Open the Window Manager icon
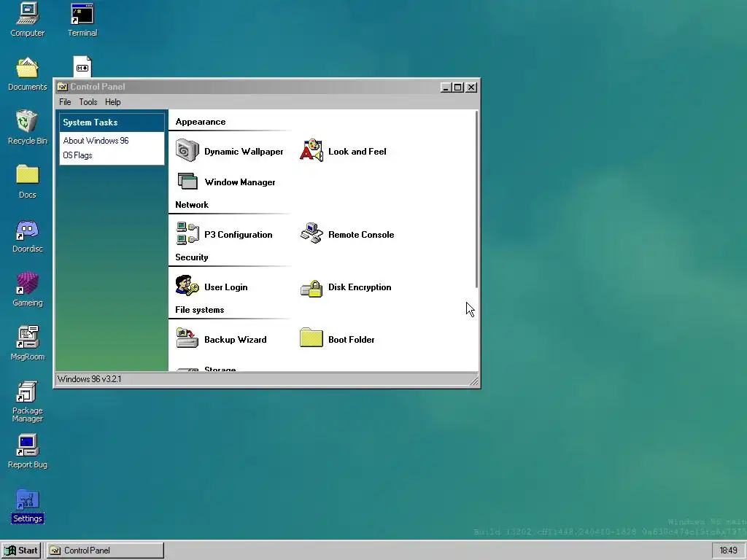 (187, 182)
